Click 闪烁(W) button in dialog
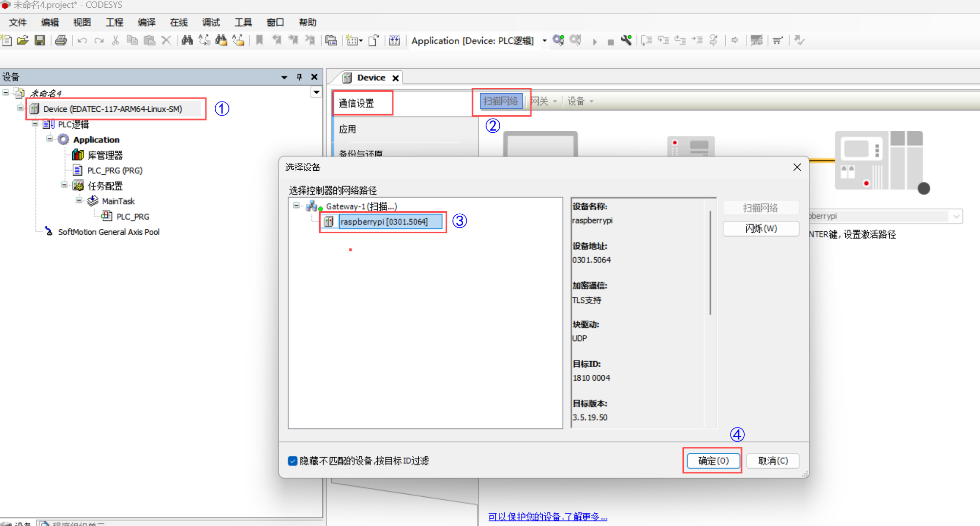 761,229
